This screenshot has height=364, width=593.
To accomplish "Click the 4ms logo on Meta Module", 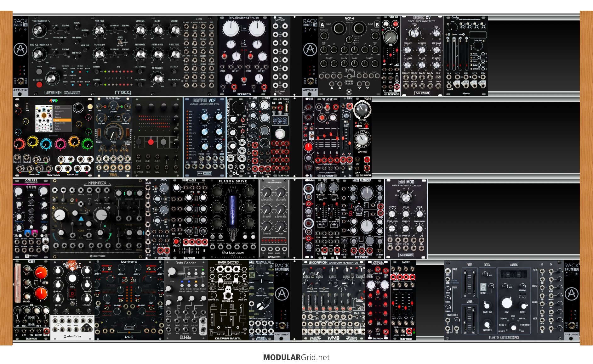I will [53, 101].
